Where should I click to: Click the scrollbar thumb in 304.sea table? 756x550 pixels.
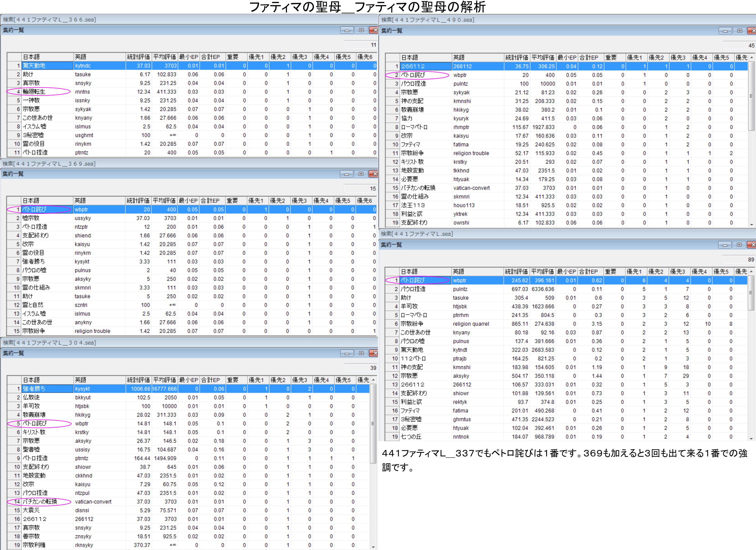[373, 423]
